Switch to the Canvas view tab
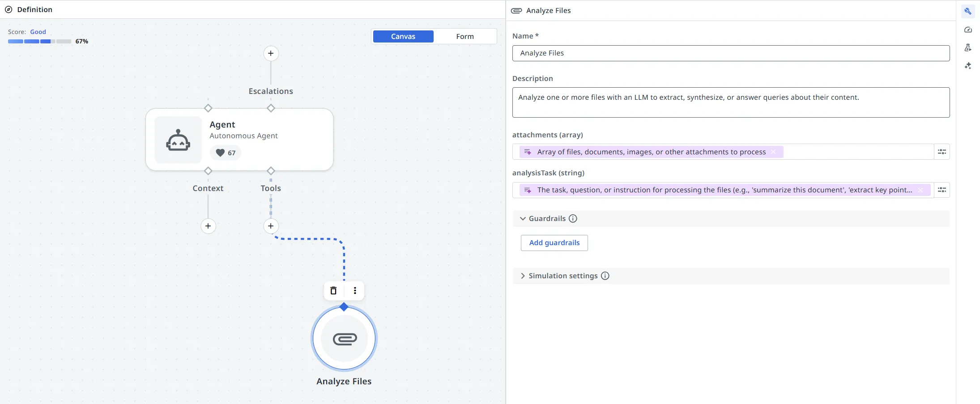The image size is (980, 404). pos(403,37)
